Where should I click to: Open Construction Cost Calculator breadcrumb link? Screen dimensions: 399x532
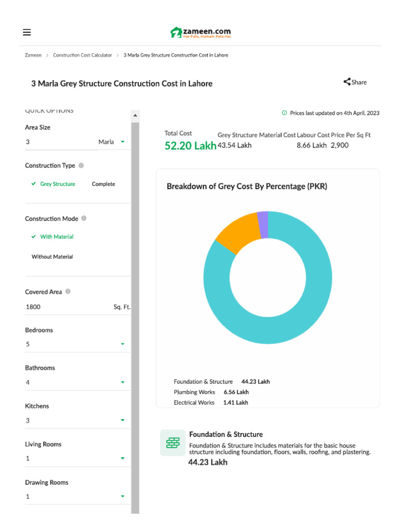(82, 55)
